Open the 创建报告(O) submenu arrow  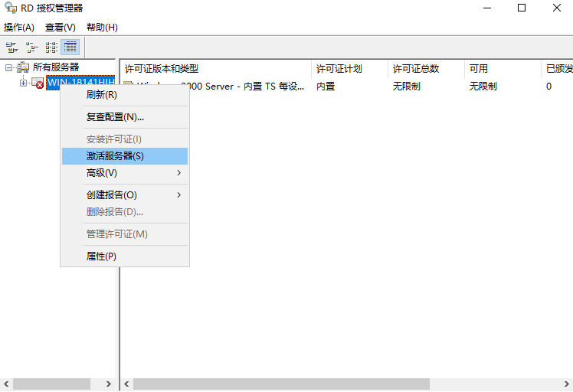(178, 195)
